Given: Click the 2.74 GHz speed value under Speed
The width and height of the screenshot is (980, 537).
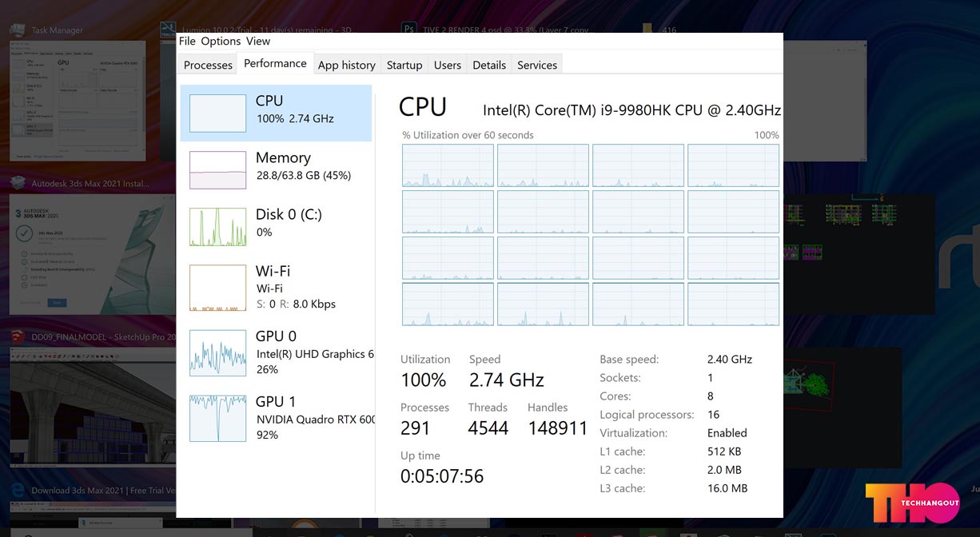Looking at the screenshot, I should point(507,380).
